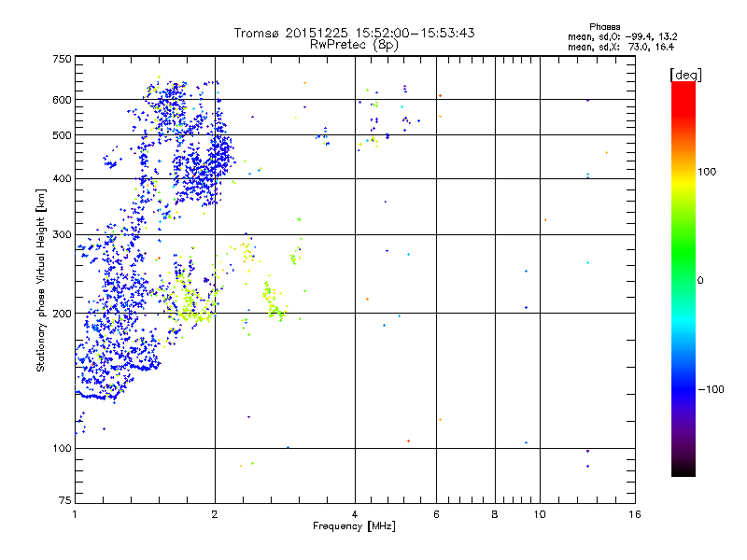The image size is (747, 560).
Task: Click the colorbar tick label '100'
Action: [x=707, y=172]
